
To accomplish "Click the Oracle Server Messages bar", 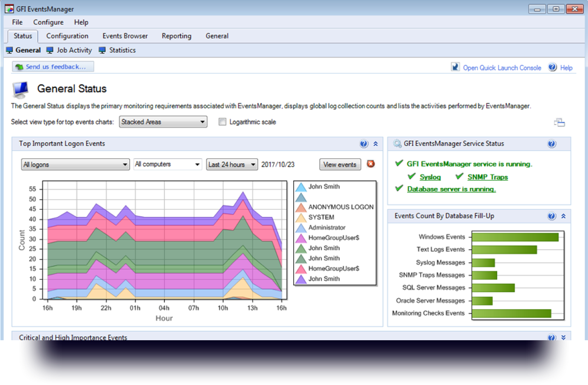I will (x=482, y=301).
